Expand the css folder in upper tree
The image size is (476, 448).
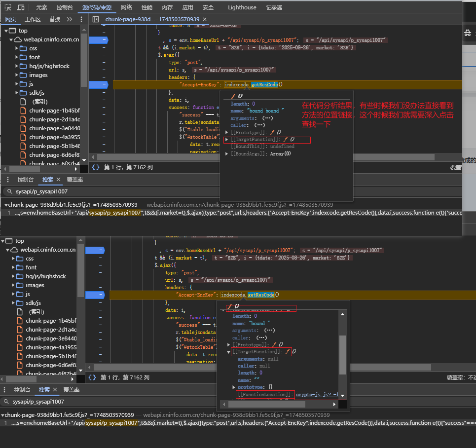(x=17, y=48)
